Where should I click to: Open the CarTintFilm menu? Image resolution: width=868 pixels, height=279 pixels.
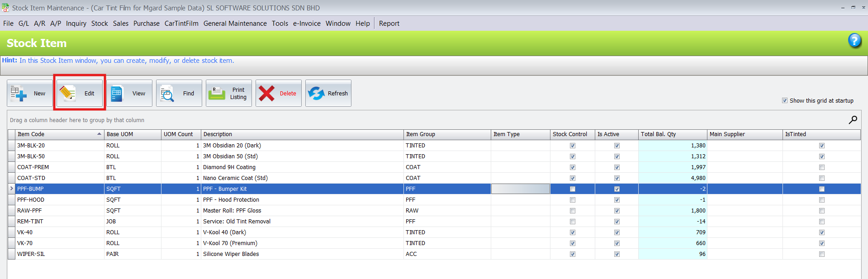[x=181, y=24]
